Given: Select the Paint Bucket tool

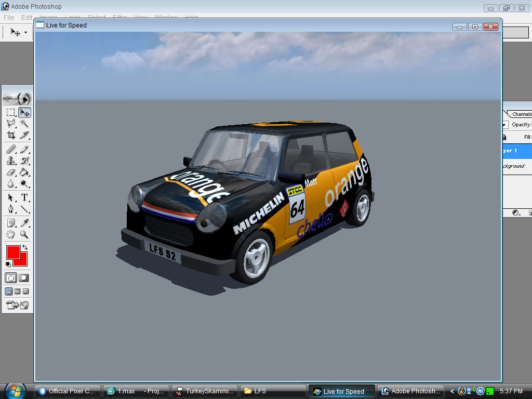Looking at the screenshot, I should click(x=24, y=172).
